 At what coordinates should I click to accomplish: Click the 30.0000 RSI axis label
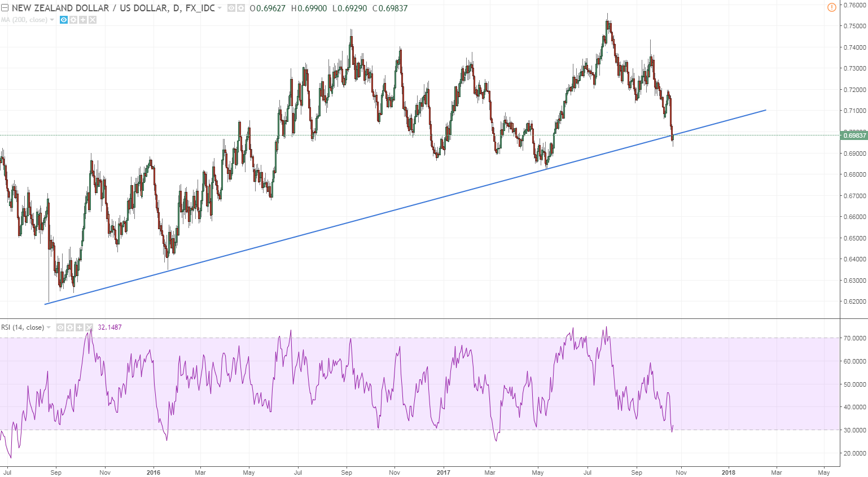pos(856,430)
